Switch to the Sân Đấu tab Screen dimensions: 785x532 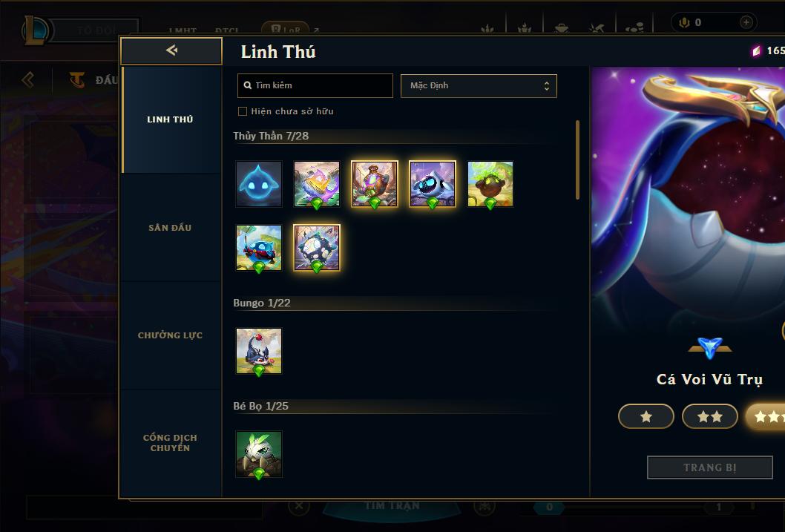tap(170, 228)
